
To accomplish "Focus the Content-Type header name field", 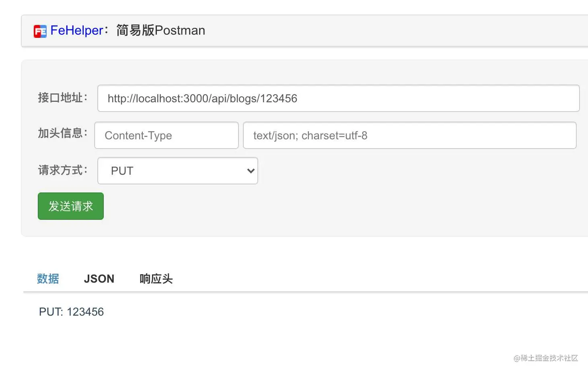I will click(x=167, y=135).
